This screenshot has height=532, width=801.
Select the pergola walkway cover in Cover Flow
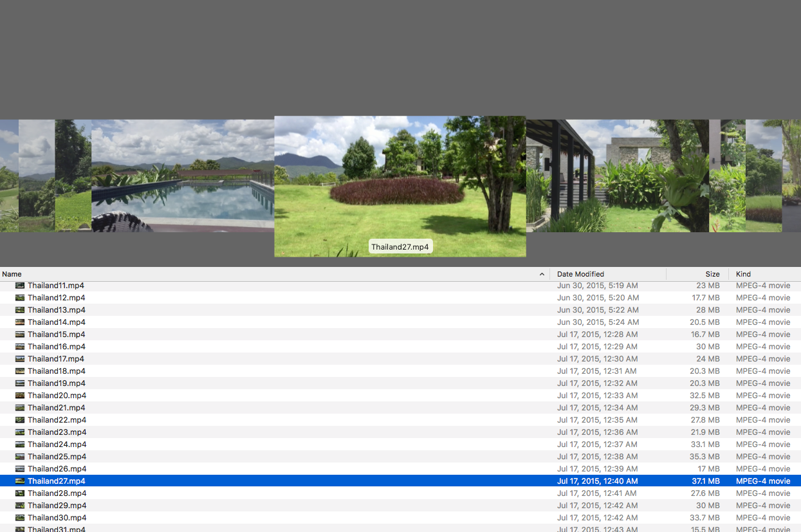(x=618, y=176)
